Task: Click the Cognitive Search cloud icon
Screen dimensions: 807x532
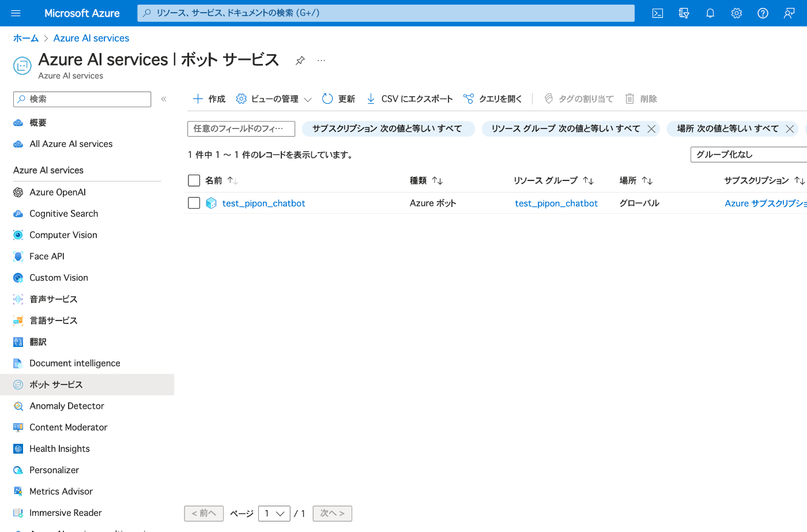Action: (18, 214)
